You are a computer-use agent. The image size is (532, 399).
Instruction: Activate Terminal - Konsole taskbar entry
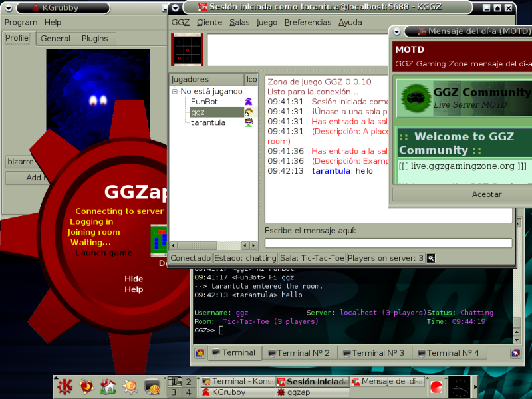[237, 382]
